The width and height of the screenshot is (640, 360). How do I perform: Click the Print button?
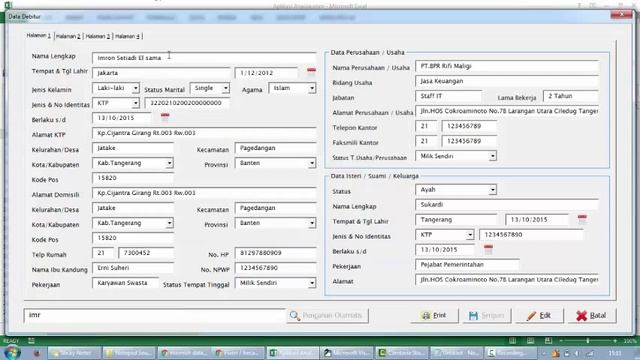click(434, 316)
